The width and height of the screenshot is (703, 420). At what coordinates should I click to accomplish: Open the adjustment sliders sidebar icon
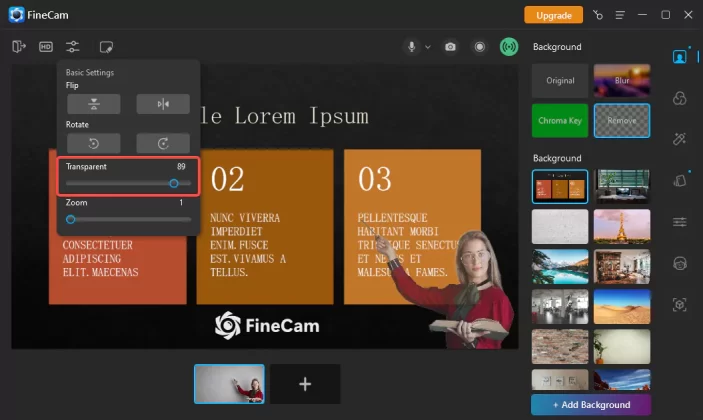point(680,222)
